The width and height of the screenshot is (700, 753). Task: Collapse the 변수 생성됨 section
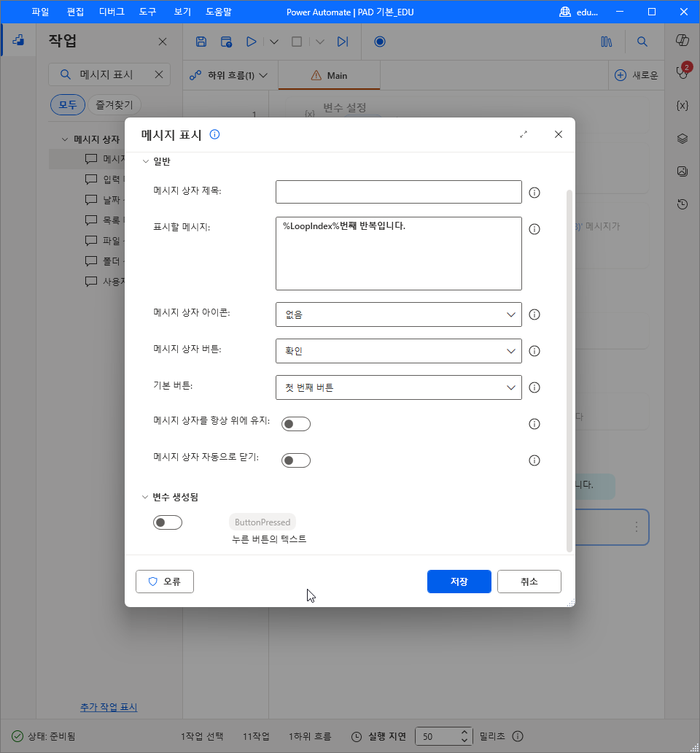pos(145,497)
